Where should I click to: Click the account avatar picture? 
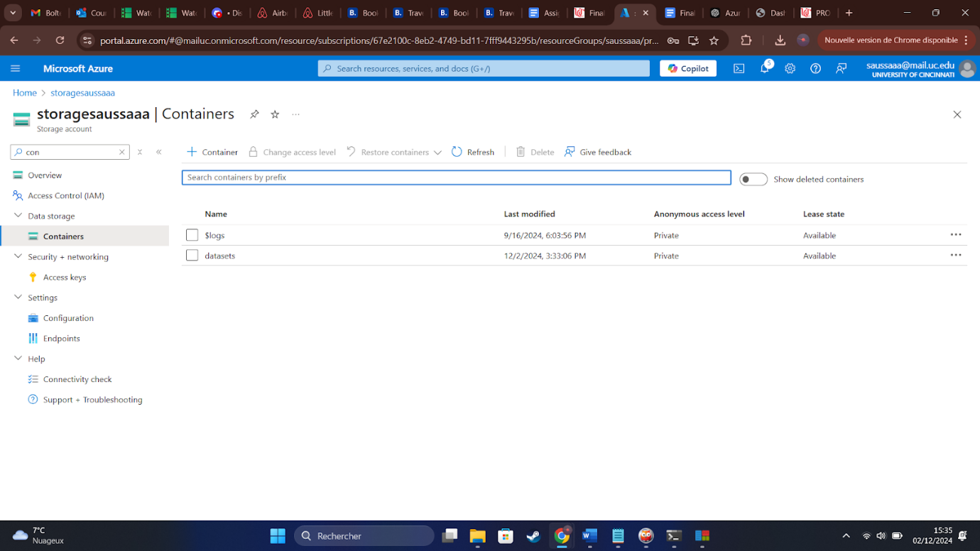click(967, 69)
